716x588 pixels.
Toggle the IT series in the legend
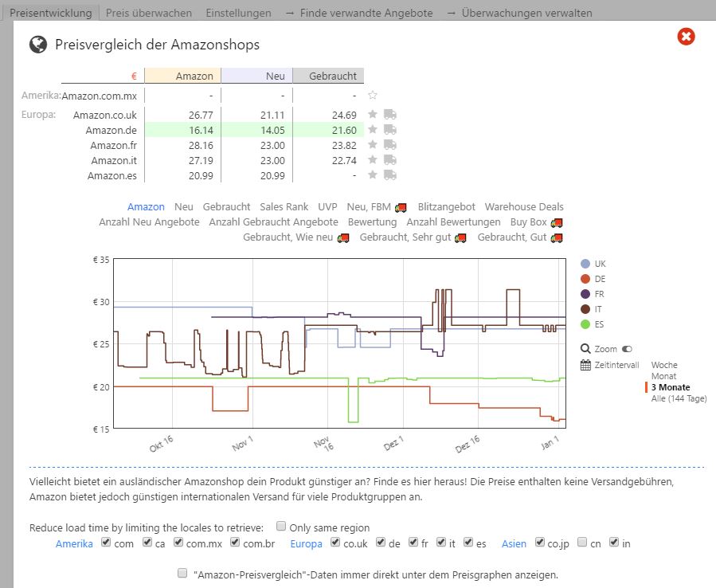tap(585, 309)
